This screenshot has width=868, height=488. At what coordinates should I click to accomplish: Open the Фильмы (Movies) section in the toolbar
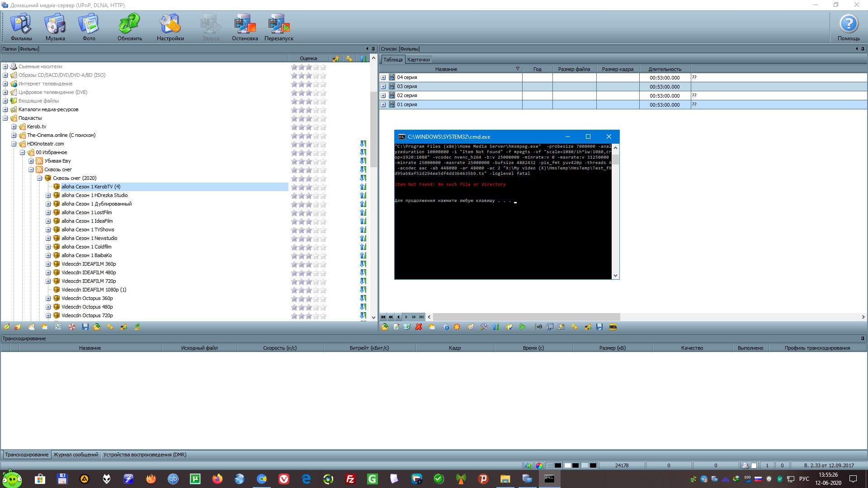tap(21, 27)
